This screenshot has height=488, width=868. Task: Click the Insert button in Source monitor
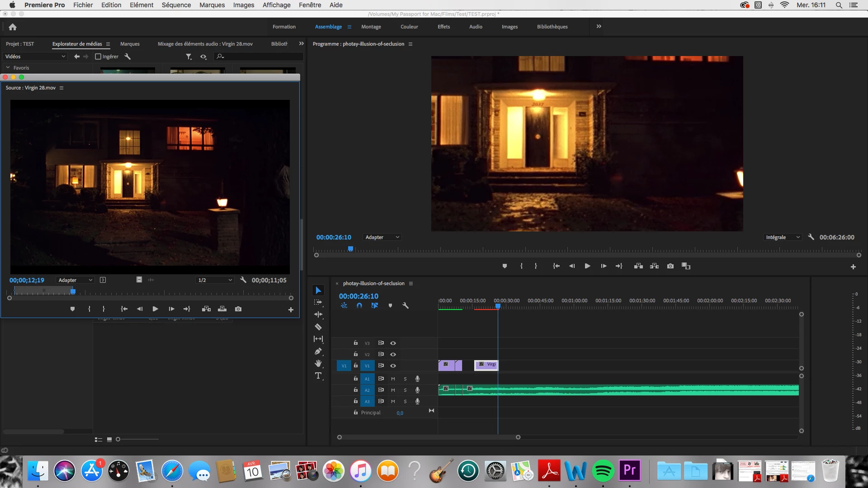pyautogui.click(x=206, y=309)
